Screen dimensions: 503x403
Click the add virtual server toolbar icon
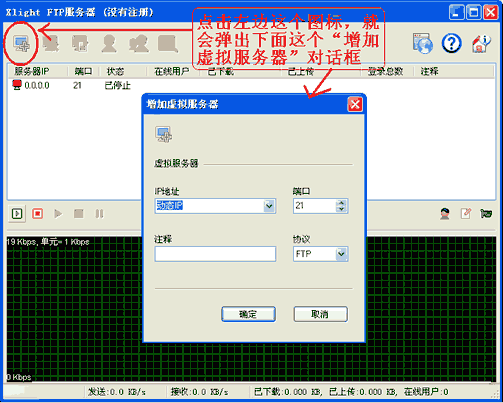coord(22,43)
